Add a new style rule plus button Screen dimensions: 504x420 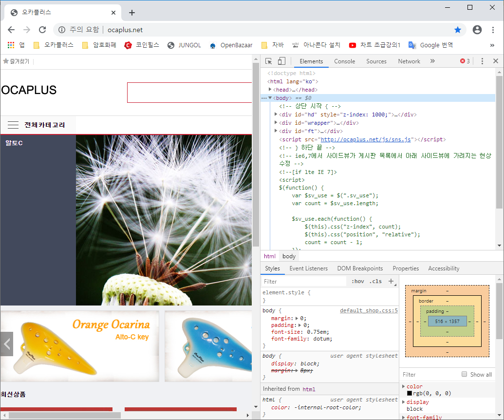pyautogui.click(x=391, y=282)
